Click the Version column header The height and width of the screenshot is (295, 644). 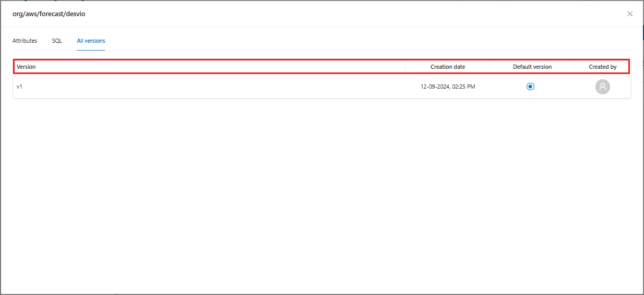tap(26, 67)
